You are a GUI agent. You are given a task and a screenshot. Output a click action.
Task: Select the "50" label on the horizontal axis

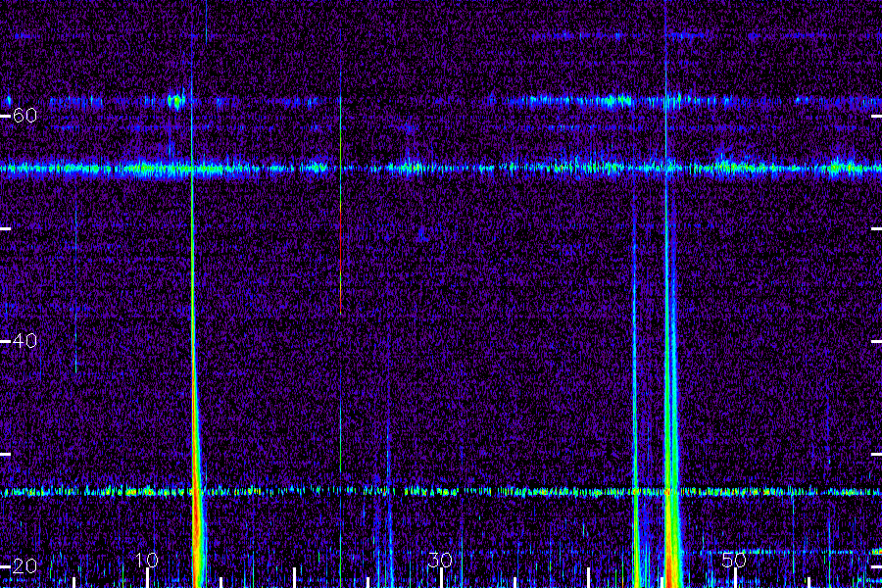click(734, 560)
